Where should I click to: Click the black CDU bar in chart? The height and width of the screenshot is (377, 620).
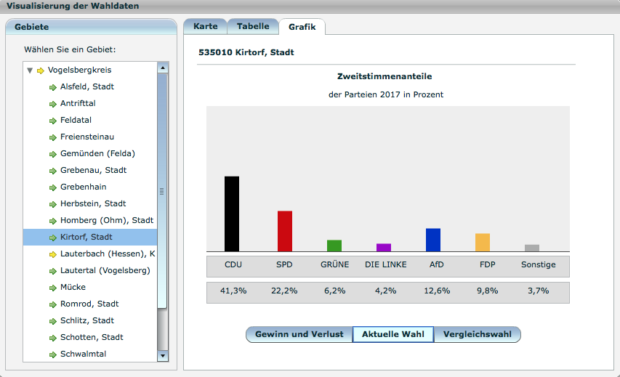(x=232, y=214)
